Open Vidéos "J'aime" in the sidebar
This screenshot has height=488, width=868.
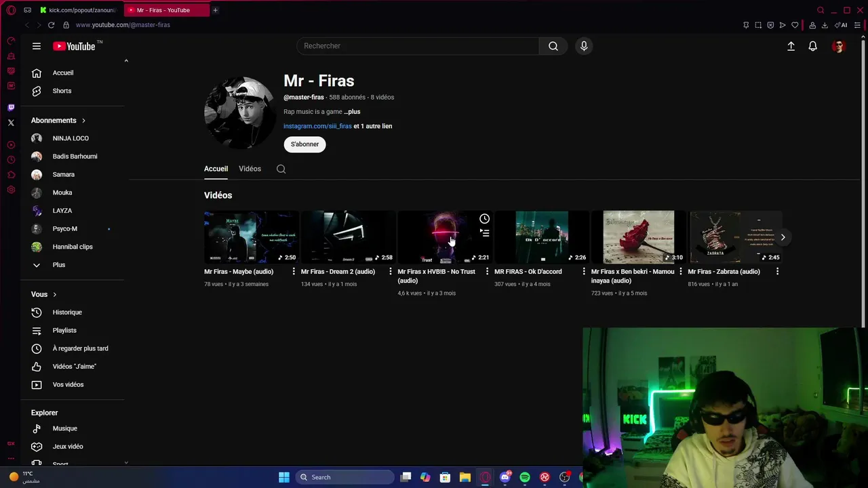pos(73,367)
